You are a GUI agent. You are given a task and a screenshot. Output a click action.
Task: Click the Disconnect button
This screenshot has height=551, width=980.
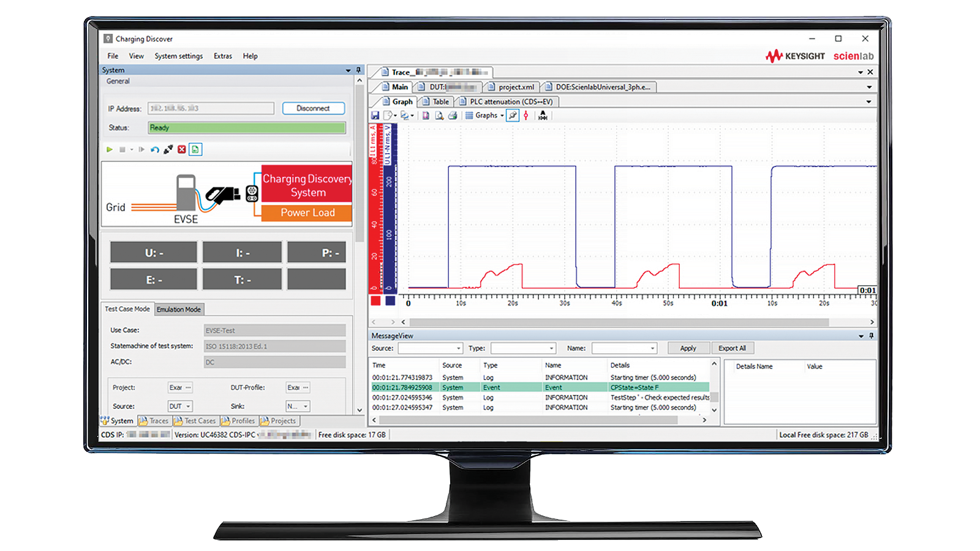(314, 108)
